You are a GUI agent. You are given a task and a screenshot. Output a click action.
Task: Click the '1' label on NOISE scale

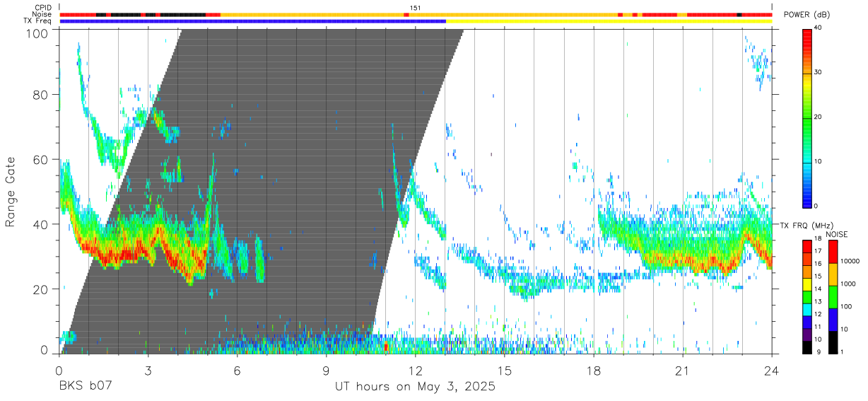[843, 351]
